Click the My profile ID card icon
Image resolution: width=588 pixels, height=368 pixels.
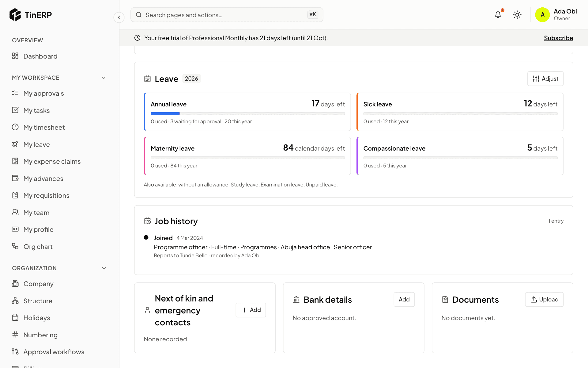point(15,229)
